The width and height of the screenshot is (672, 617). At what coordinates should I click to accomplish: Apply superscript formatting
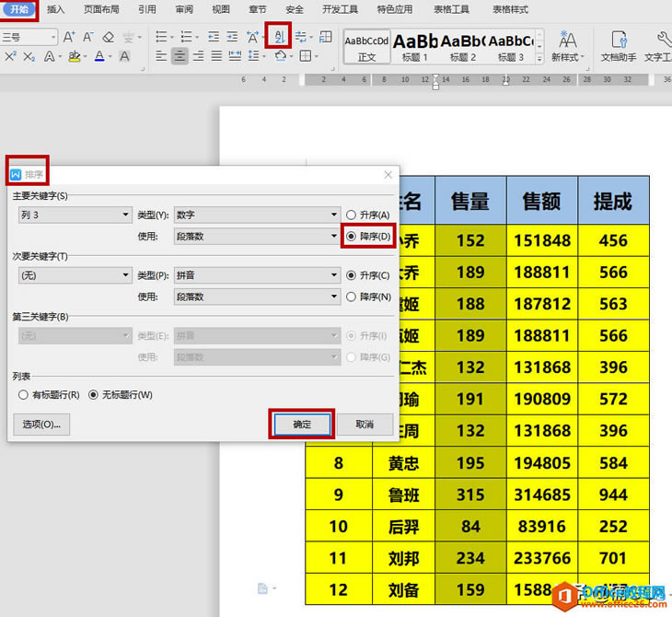10,56
